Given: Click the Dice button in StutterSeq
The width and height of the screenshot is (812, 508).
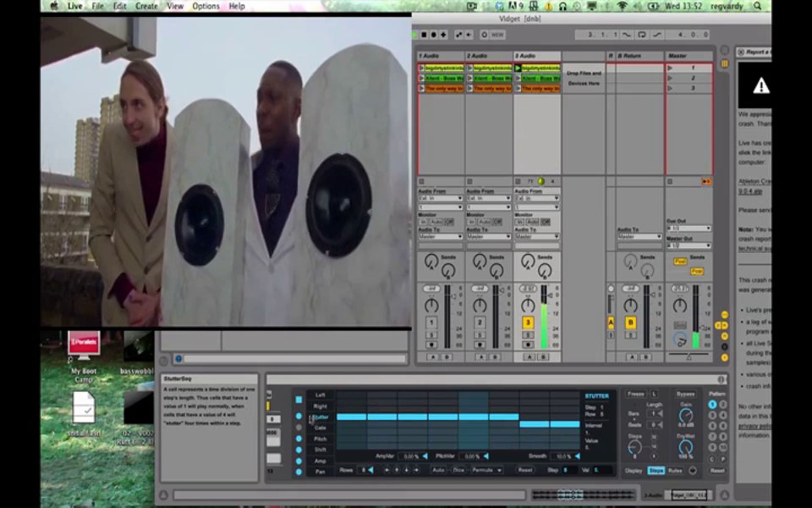Looking at the screenshot, I should 458,470.
